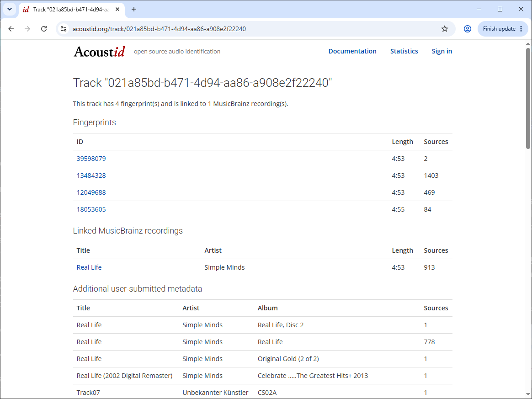This screenshot has width=532, height=399.
Task: Click the forward navigation arrow
Action: [x=27, y=29]
